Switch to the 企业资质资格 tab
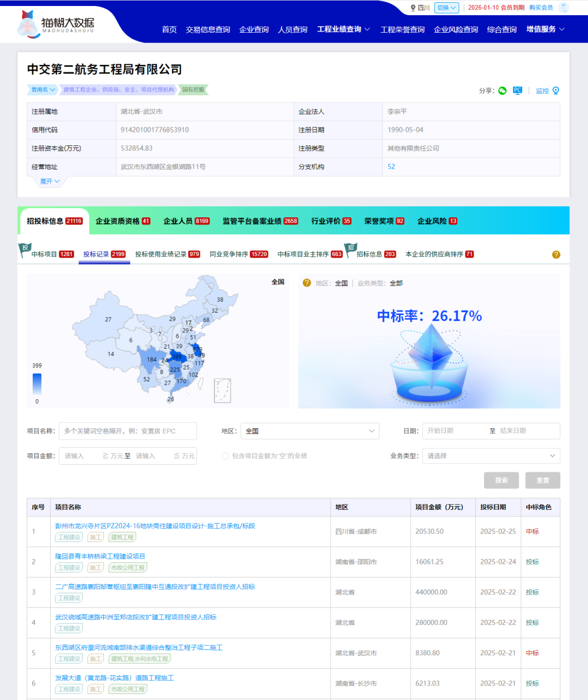 122,221
